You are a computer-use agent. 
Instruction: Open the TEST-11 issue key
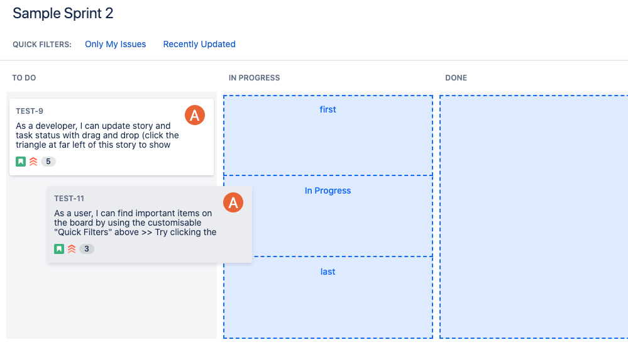tap(69, 198)
